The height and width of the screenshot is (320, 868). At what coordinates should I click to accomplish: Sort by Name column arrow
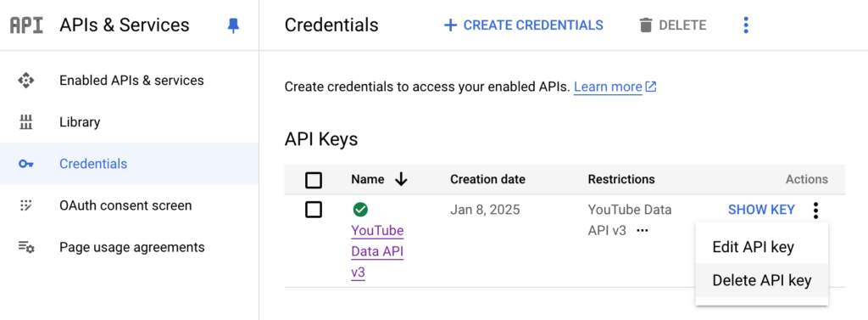click(401, 179)
